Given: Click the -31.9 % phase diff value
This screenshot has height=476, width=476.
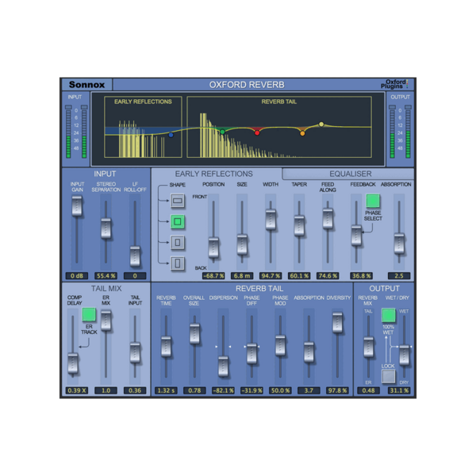Looking at the screenshot, I should [251, 390].
